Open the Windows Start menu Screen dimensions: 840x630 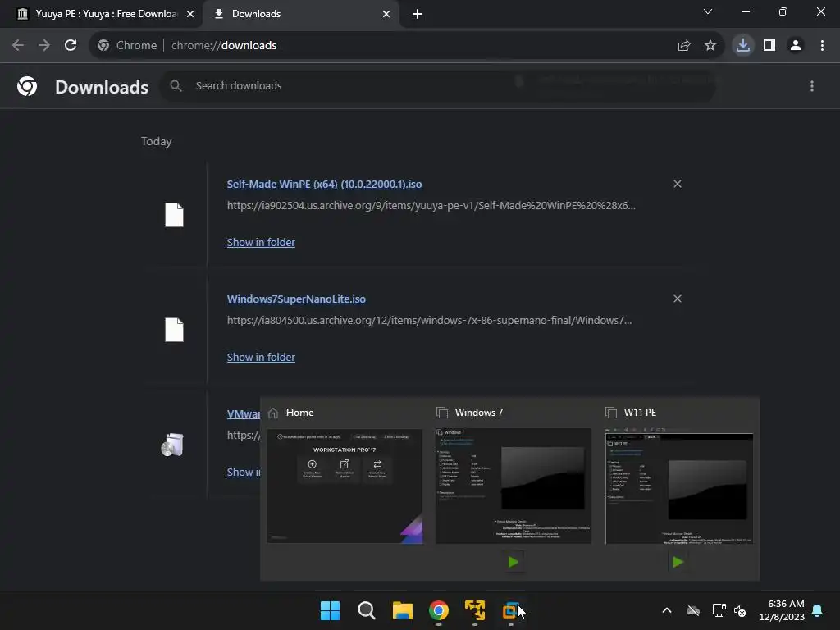pos(330,610)
